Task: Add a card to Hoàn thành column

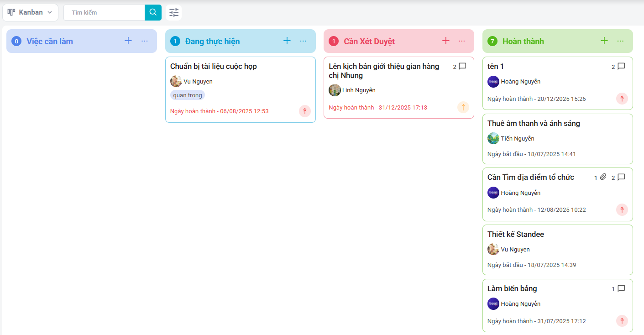Action: (x=604, y=41)
